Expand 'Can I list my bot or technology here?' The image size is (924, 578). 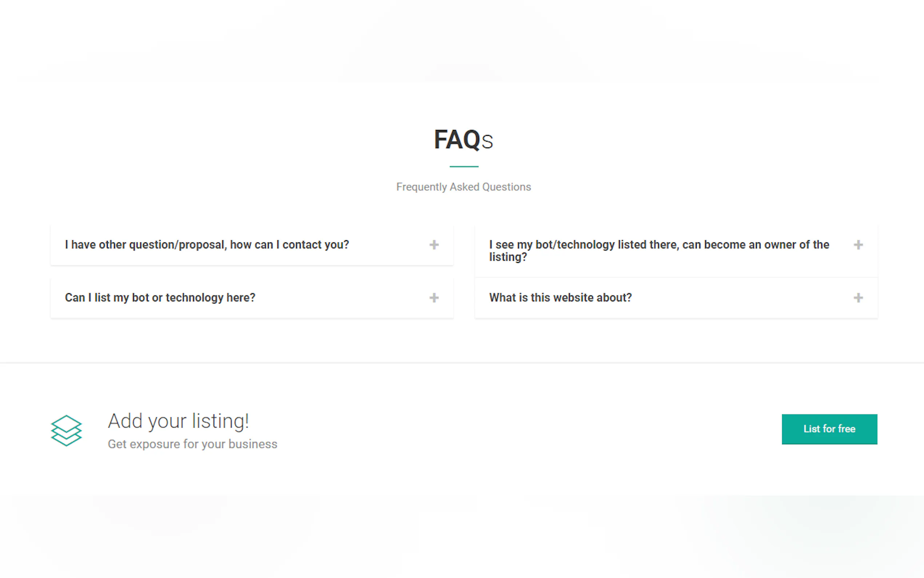pos(160,298)
